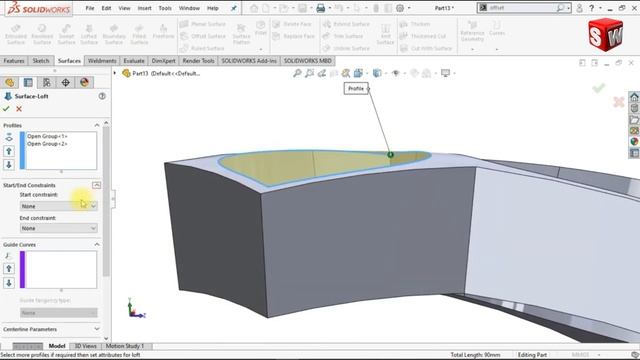640x360 pixels.
Task: Click the Profile callout label in viewport
Action: [356, 89]
